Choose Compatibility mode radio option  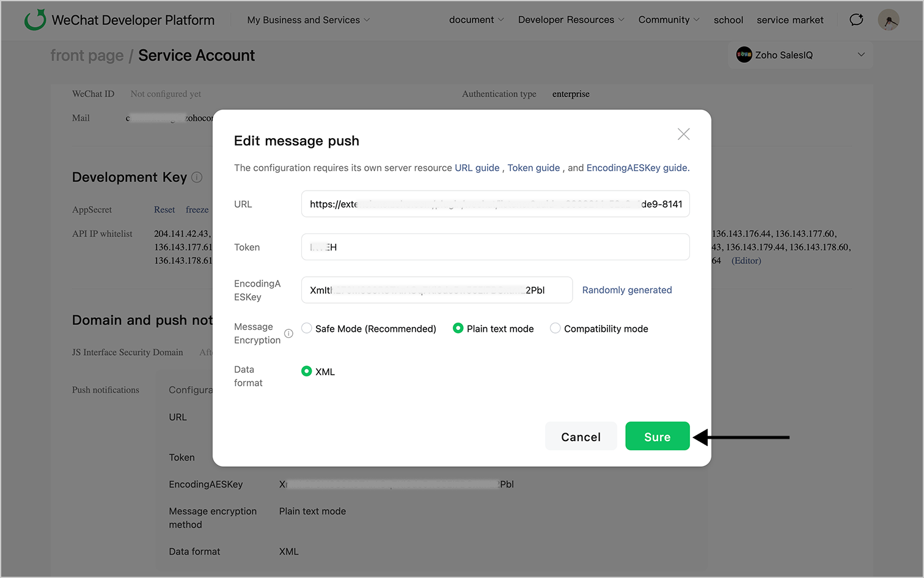[x=555, y=328]
